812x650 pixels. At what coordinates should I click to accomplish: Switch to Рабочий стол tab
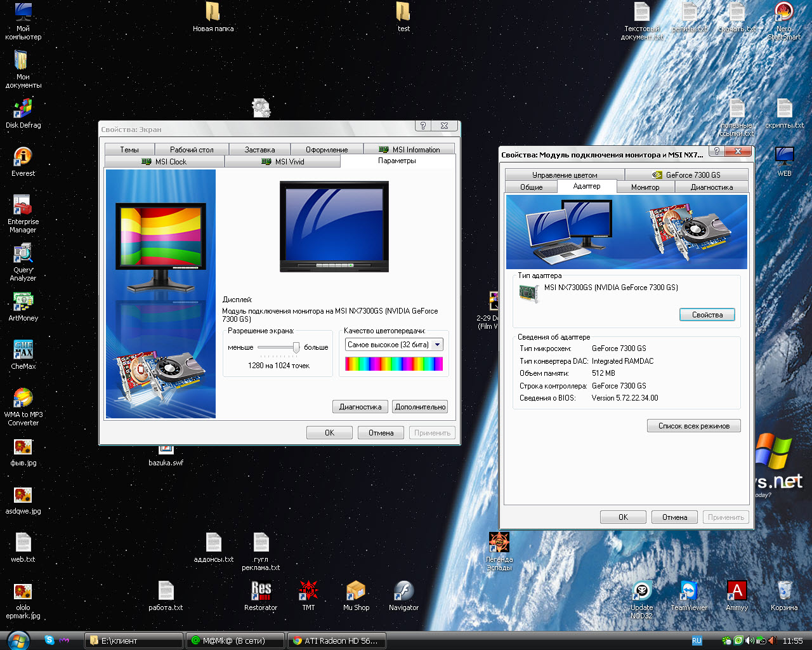coord(192,150)
